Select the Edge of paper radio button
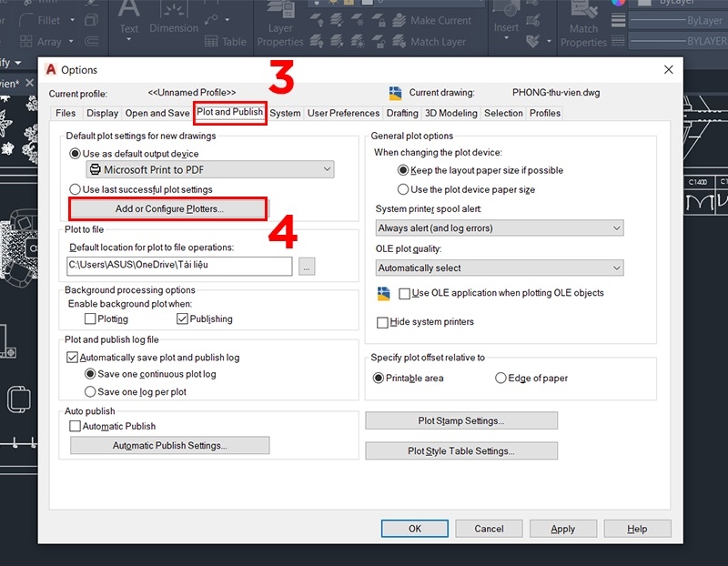728x566 pixels. coord(500,379)
